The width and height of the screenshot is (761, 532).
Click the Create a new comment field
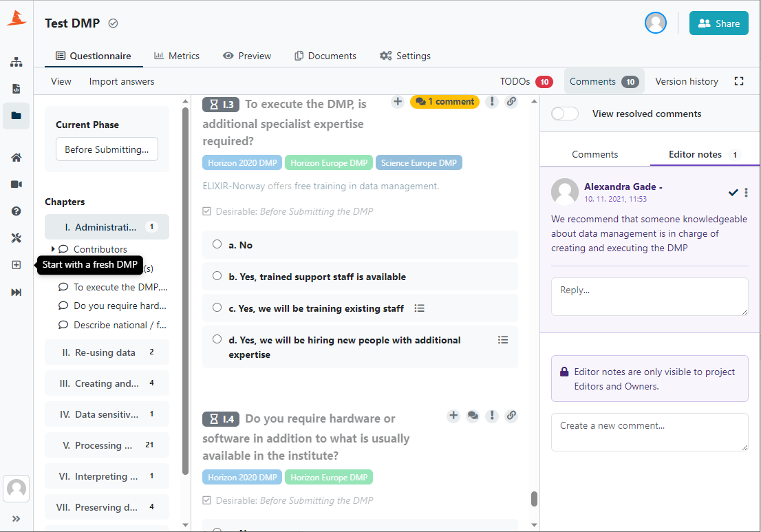pos(650,432)
